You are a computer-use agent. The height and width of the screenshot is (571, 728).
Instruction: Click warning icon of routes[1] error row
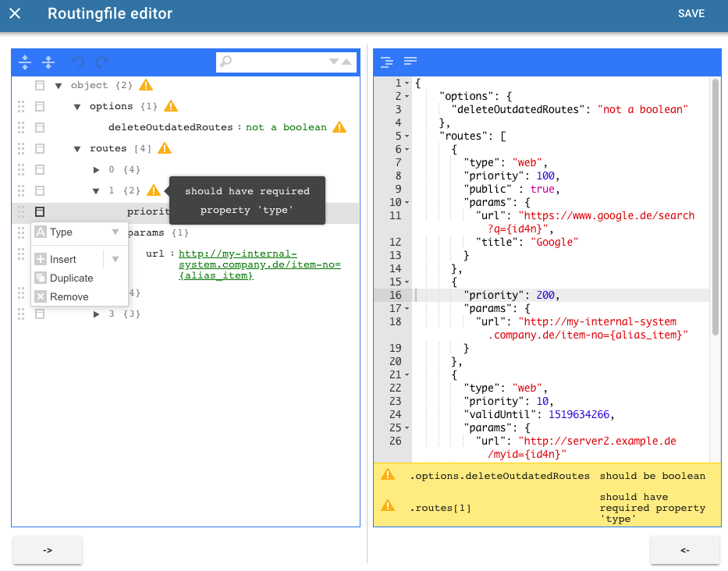pos(388,505)
